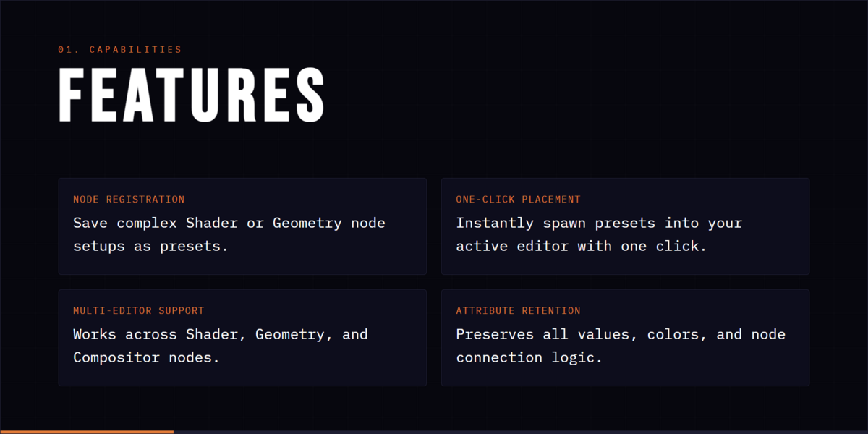Click the text "Works across Shader, Geometry, and"

(221, 335)
